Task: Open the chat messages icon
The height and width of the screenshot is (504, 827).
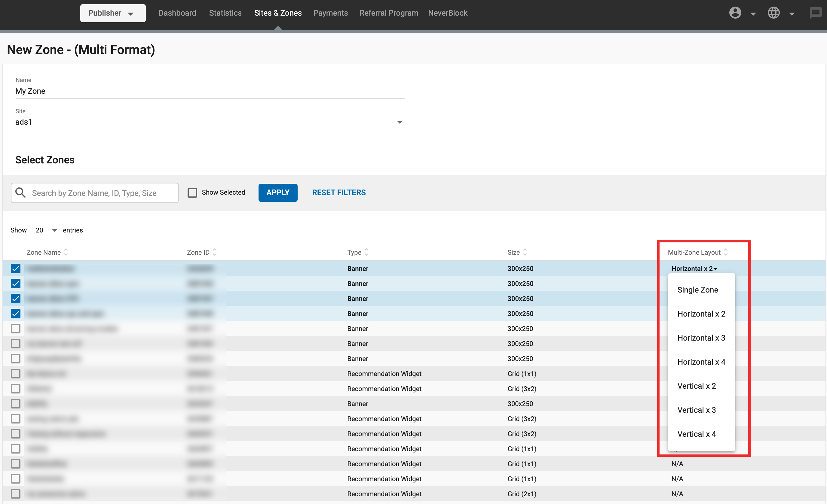Action: click(815, 13)
